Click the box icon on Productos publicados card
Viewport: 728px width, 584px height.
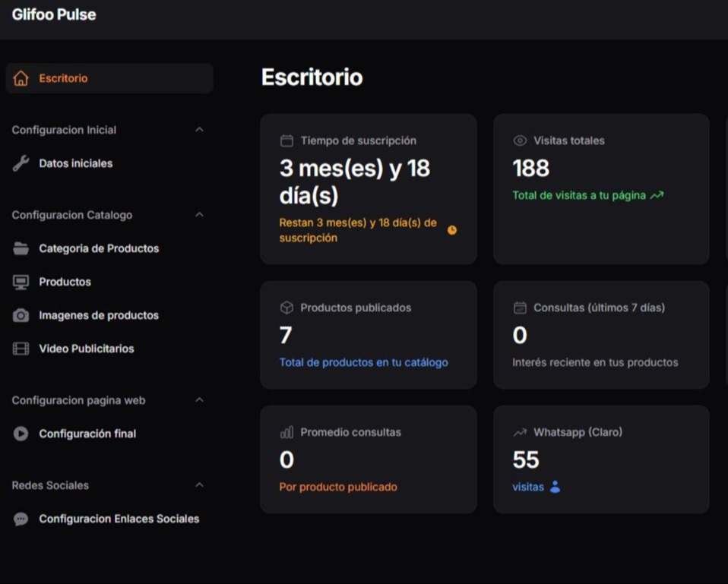click(x=286, y=308)
